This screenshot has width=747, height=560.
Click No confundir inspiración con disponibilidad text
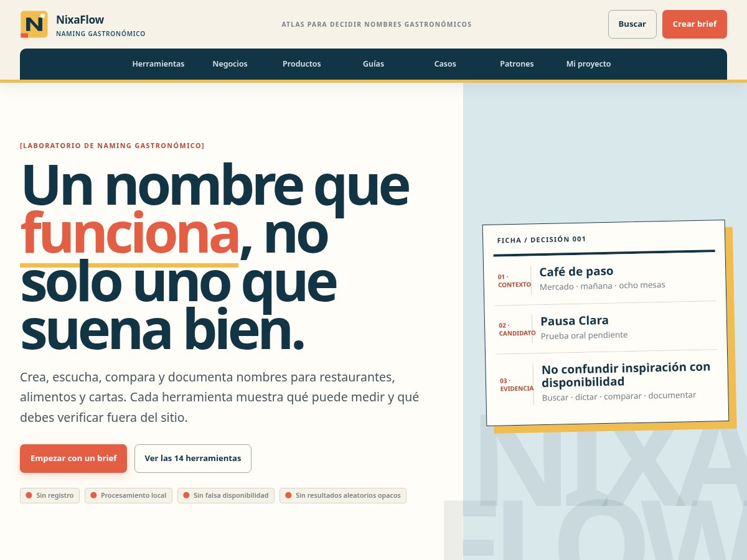click(626, 375)
